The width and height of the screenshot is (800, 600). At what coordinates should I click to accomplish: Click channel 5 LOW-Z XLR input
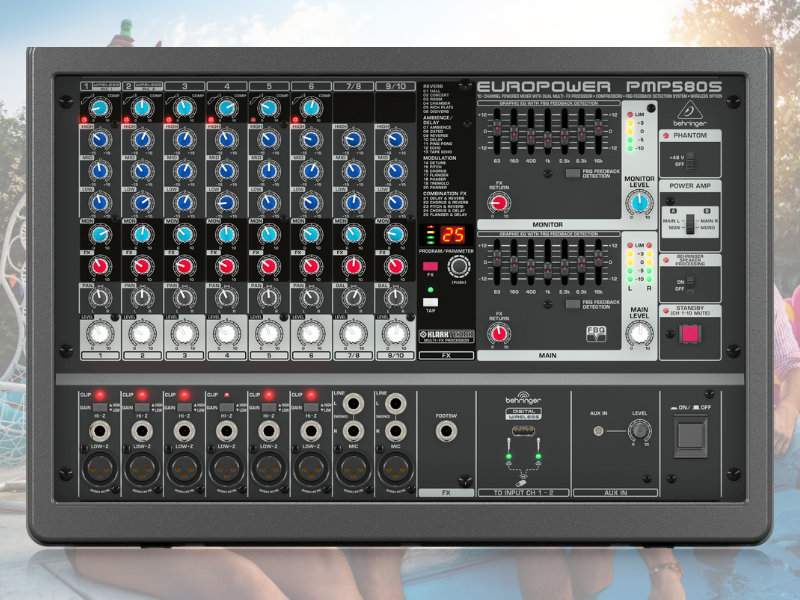(269, 469)
